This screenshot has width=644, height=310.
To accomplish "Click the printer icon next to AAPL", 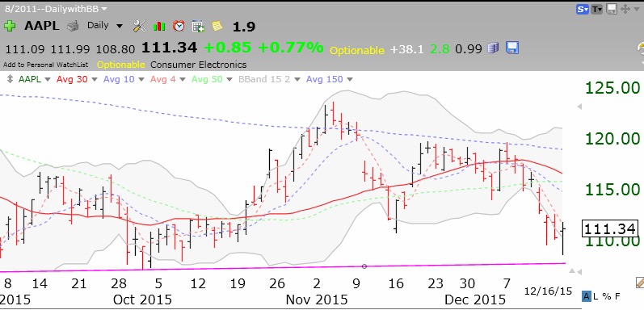I will click(x=73, y=27).
